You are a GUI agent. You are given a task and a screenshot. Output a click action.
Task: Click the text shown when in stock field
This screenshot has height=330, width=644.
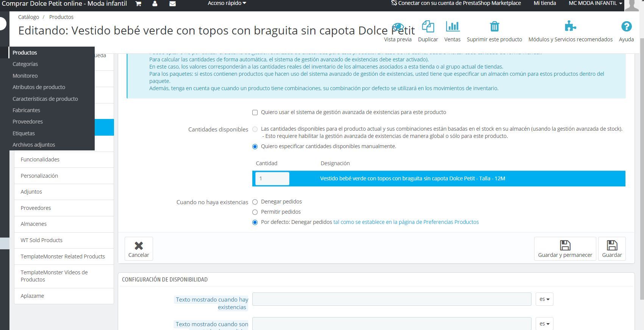pyautogui.click(x=392, y=299)
